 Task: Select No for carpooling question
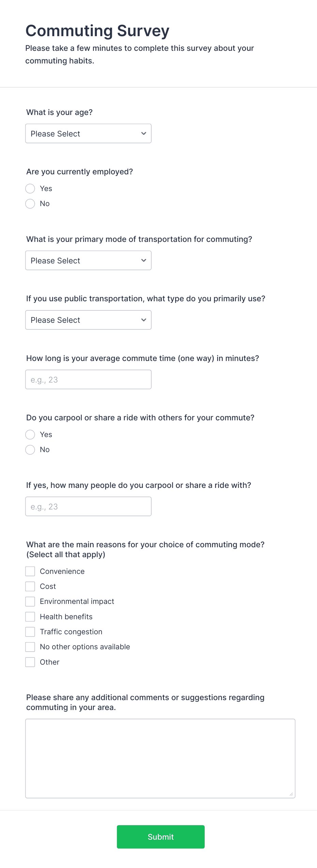30,450
